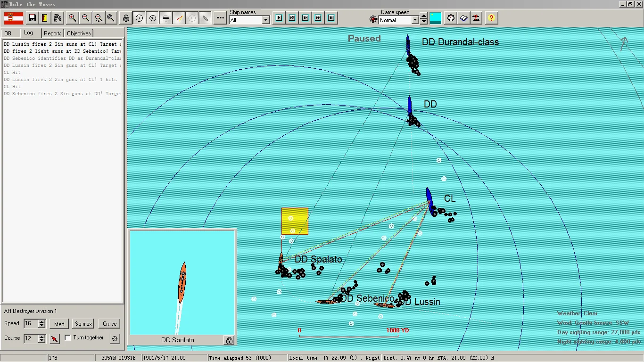The height and width of the screenshot is (362, 644).
Task: Click the Austro-Hungarian flag icon
Action: pyautogui.click(x=14, y=18)
